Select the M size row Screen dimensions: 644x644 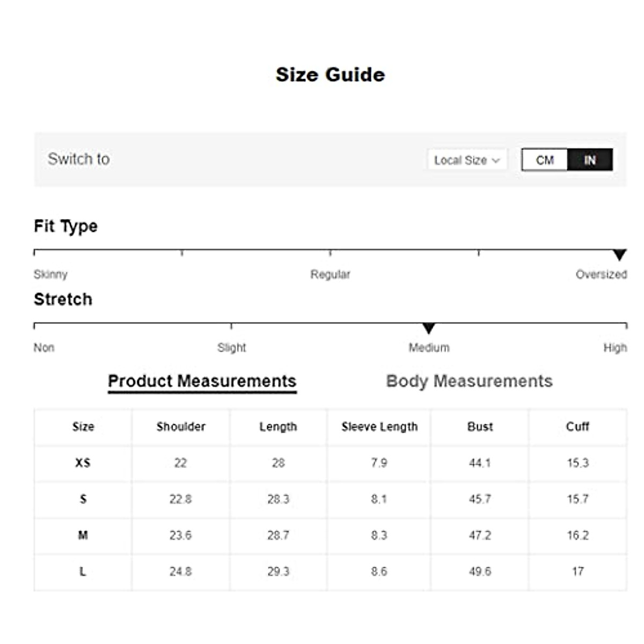tap(83, 535)
